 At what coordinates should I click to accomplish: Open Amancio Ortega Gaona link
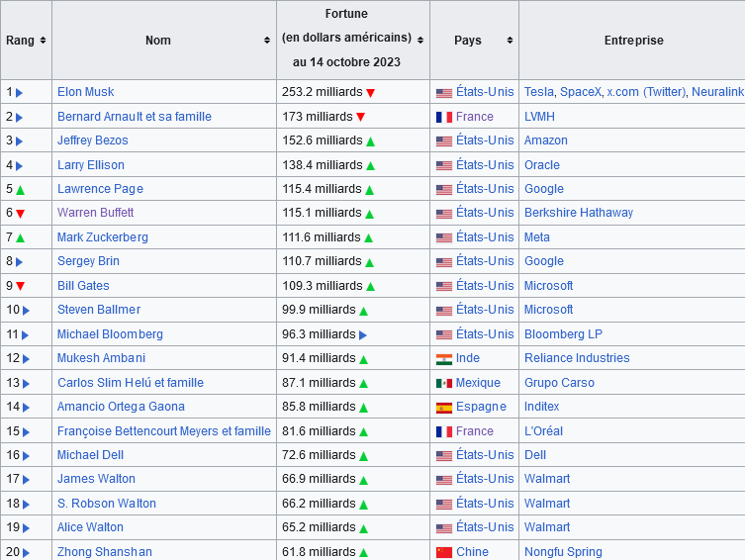tap(121, 407)
